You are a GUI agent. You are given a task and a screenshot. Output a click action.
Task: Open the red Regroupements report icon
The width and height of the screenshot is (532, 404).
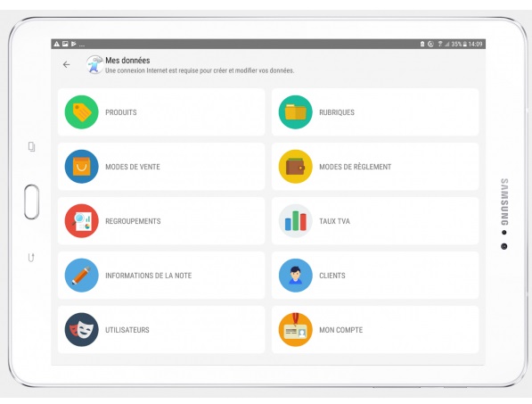point(81,221)
